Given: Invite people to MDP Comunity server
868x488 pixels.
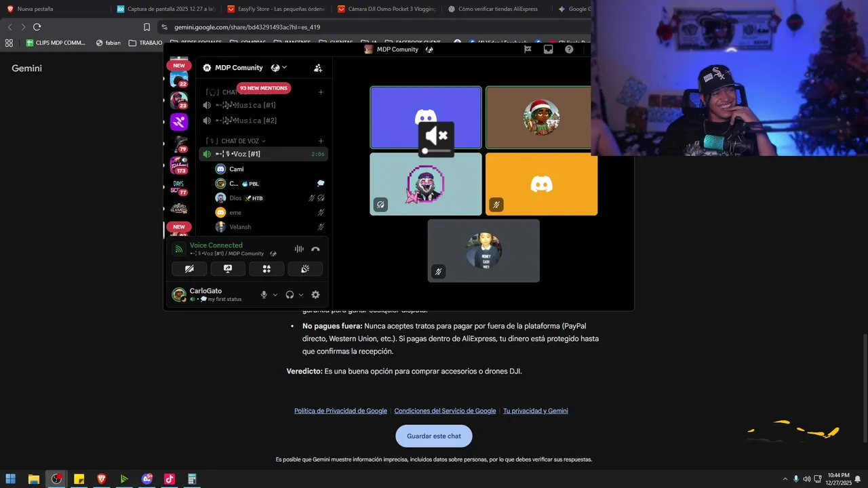Looking at the screenshot, I should click(318, 68).
